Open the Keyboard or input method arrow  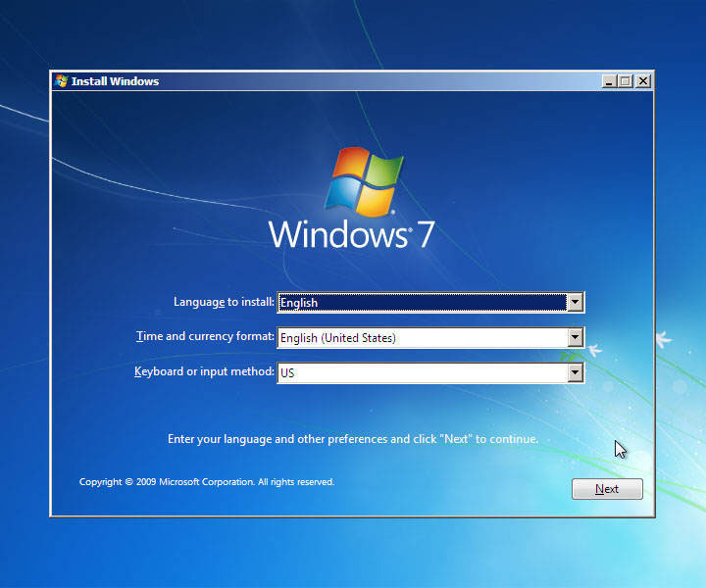point(575,372)
